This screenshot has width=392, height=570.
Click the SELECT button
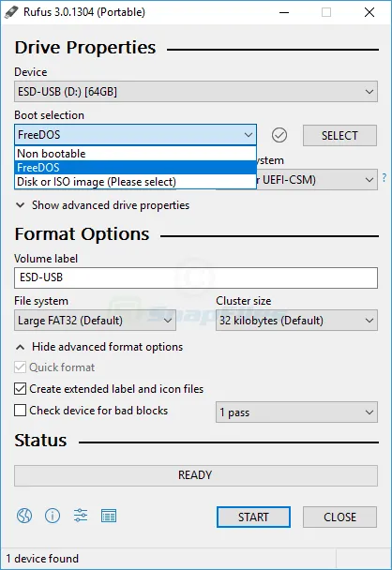(x=339, y=136)
